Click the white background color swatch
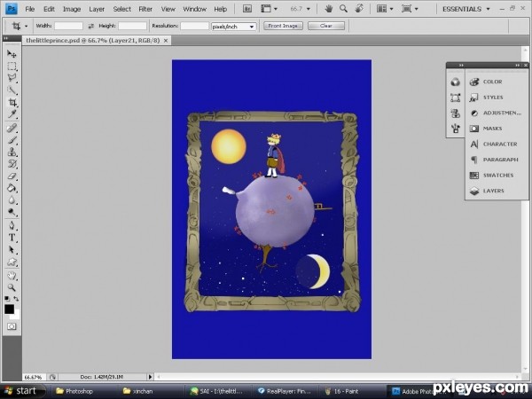Viewport: 532px width, 399px height. (x=17, y=316)
